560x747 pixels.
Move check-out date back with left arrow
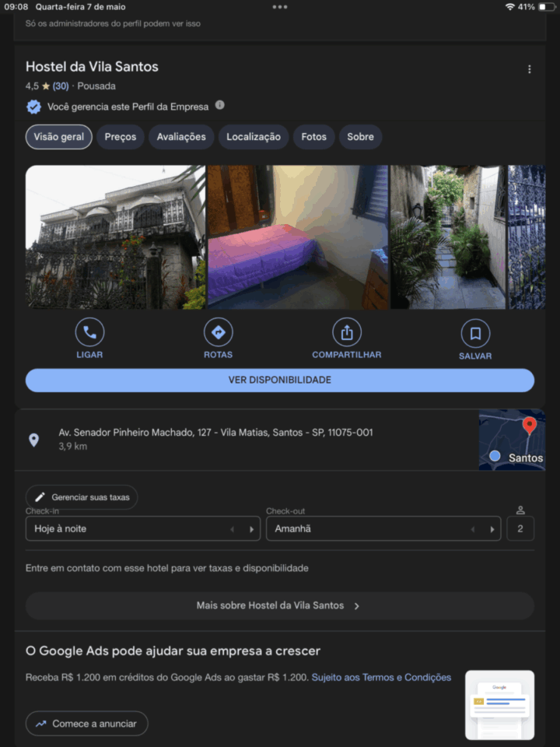tap(473, 529)
